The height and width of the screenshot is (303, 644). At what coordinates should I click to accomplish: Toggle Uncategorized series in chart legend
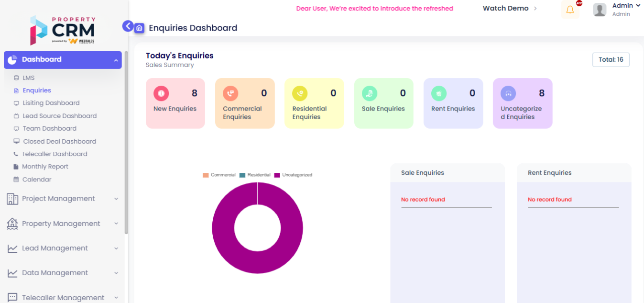tap(293, 175)
